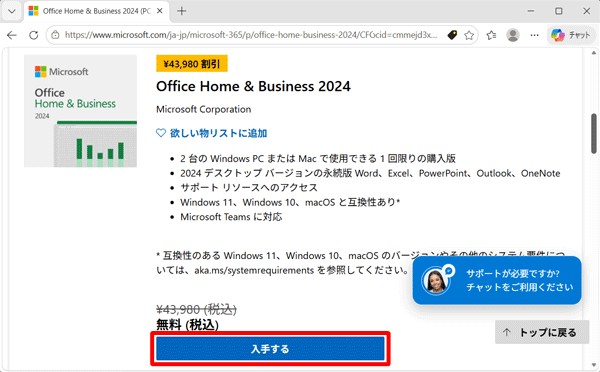Click the browser back arrow
This screenshot has width=600, height=372.
click(12, 35)
